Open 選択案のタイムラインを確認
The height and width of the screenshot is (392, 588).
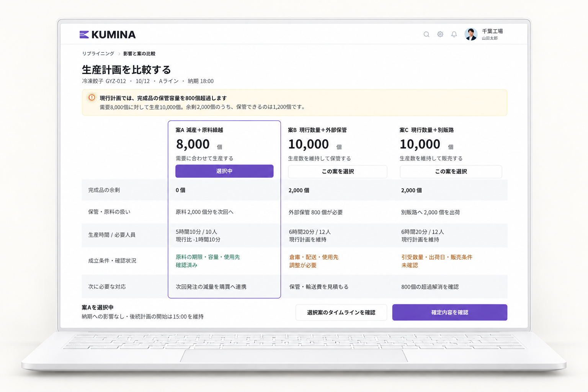coord(341,312)
